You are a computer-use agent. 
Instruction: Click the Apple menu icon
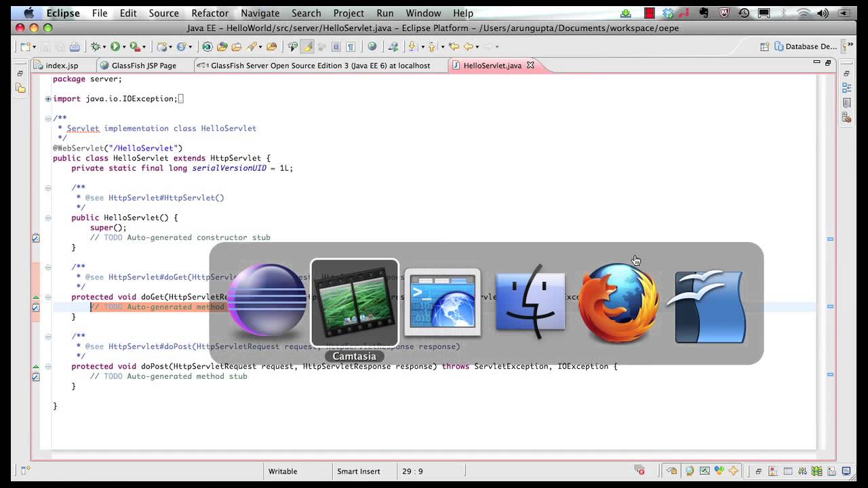coord(28,13)
